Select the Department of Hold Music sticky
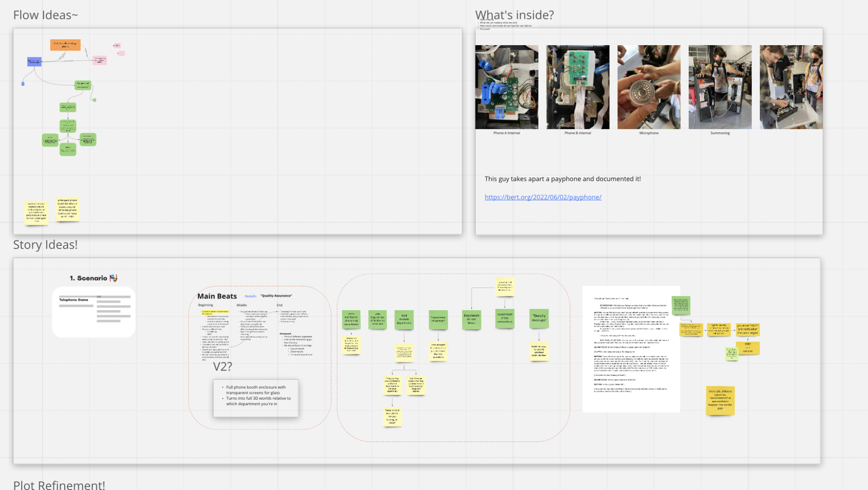868x490 pixels. tap(472, 319)
